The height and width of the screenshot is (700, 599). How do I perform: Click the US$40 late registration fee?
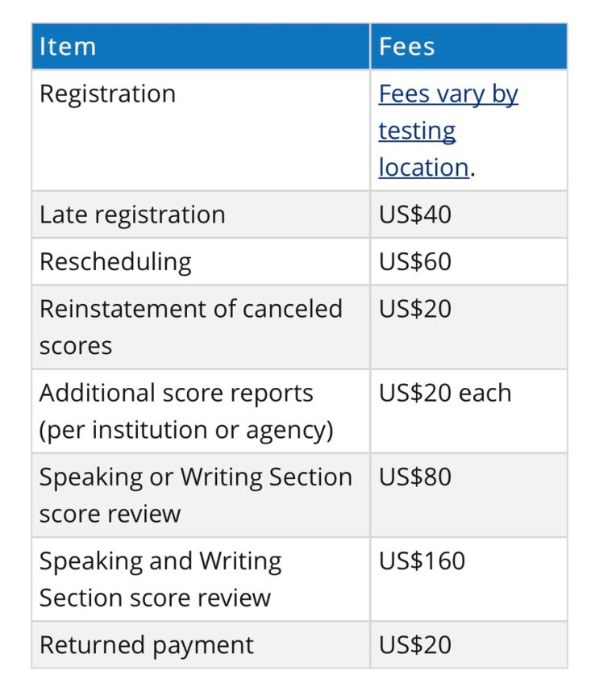tap(415, 215)
